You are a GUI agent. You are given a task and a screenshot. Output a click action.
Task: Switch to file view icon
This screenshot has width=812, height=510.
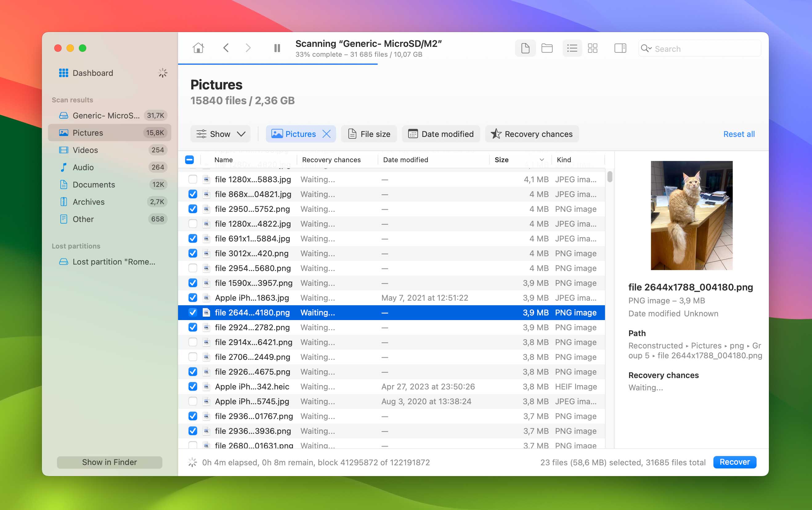525,48
